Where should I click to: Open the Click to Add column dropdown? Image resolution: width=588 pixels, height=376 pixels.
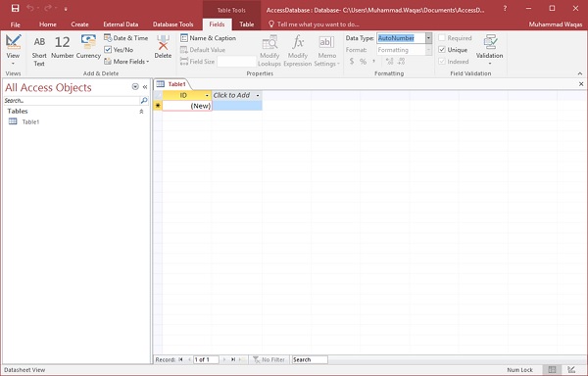click(x=258, y=96)
